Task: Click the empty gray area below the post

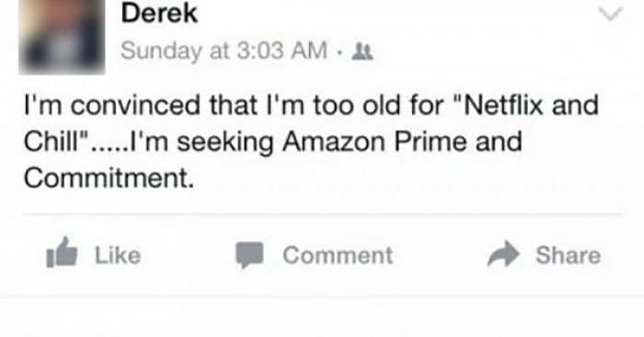Action: pyautogui.click(x=322, y=318)
